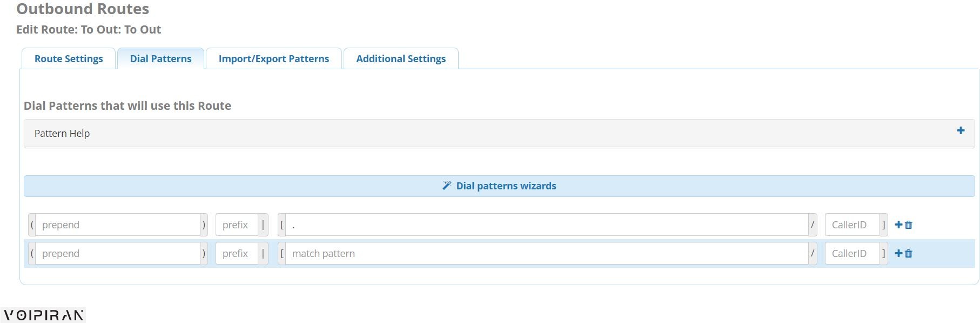
Task: Go to the Additional Settings tab
Action: pos(401,58)
